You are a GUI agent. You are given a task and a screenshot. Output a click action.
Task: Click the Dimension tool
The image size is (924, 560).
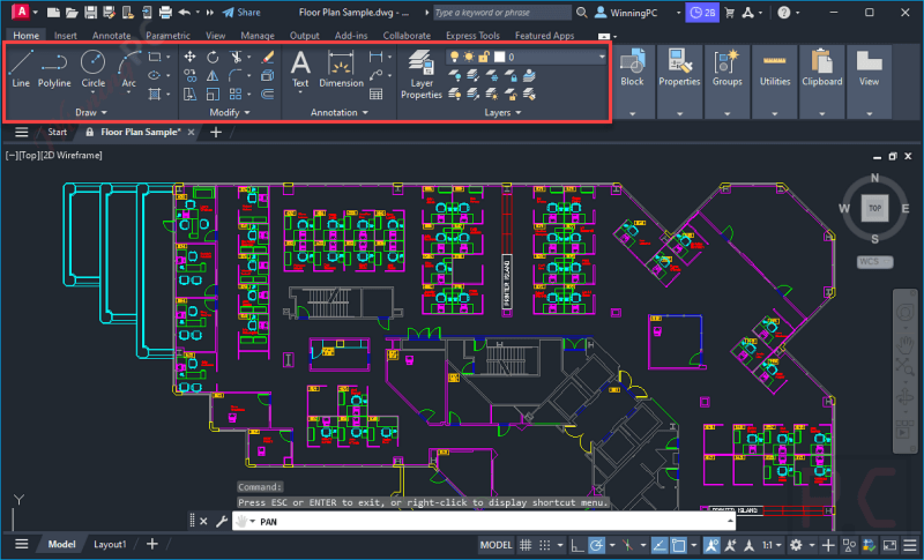(x=341, y=68)
